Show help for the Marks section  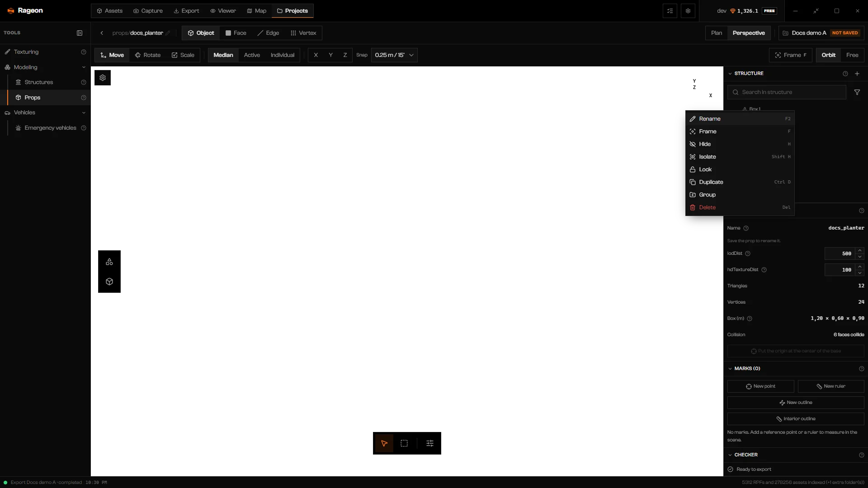pyautogui.click(x=862, y=369)
